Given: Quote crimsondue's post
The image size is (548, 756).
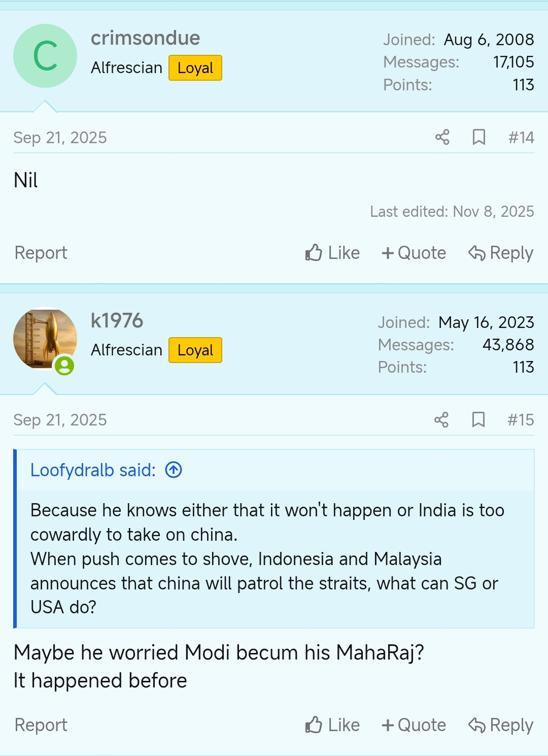Looking at the screenshot, I should [x=414, y=253].
